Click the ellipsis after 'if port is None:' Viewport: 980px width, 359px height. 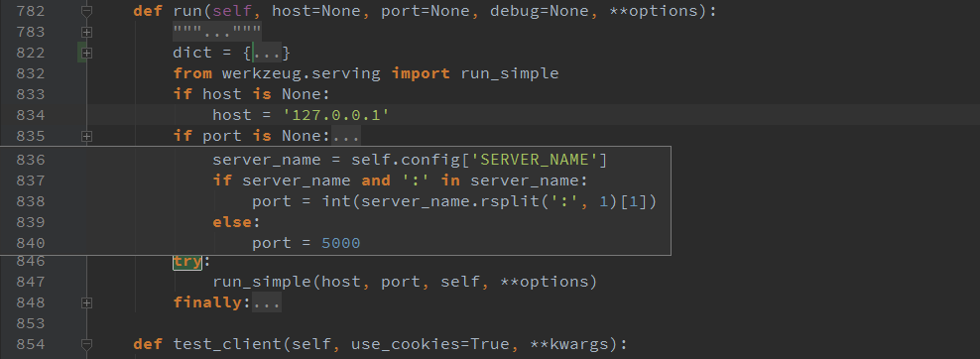345,136
